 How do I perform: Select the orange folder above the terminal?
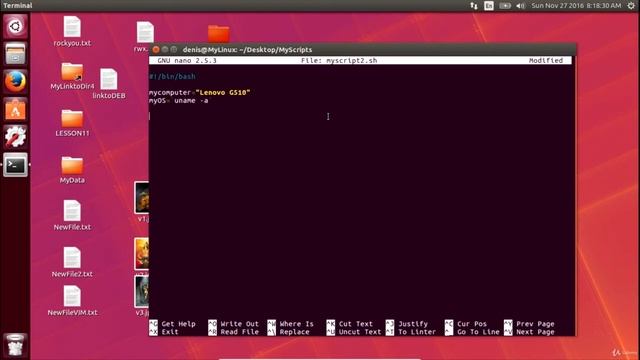(218, 33)
